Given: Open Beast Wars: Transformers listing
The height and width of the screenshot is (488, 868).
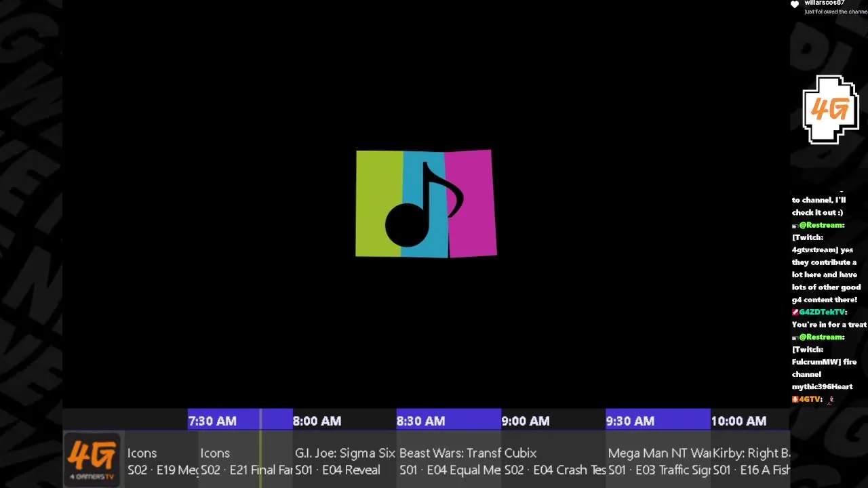Looking at the screenshot, I should click(x=449, y=461).
